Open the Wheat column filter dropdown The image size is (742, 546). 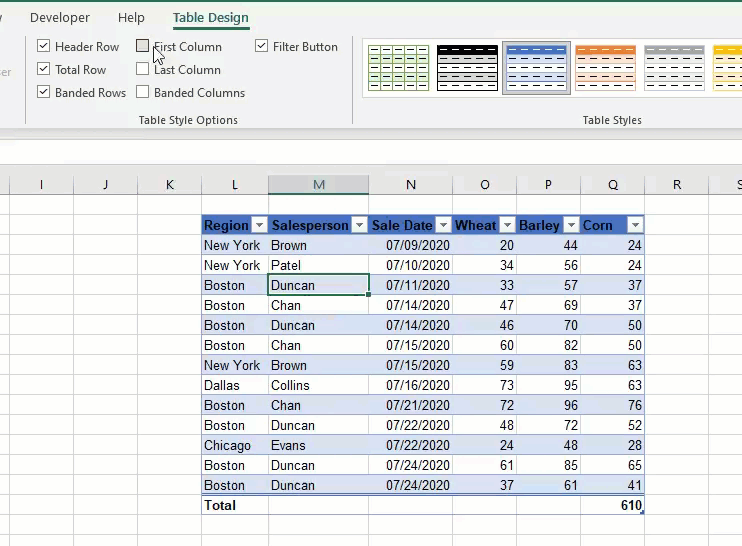[507, 226]
